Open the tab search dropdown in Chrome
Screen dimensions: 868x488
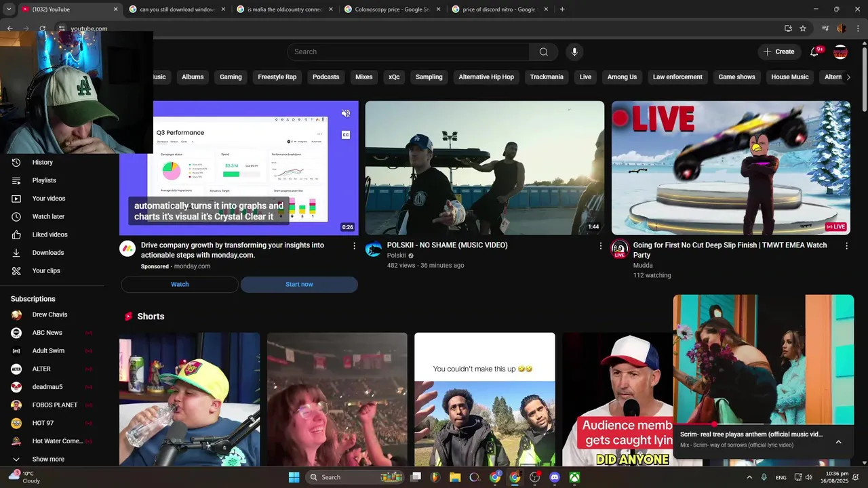tap(9, 9)
